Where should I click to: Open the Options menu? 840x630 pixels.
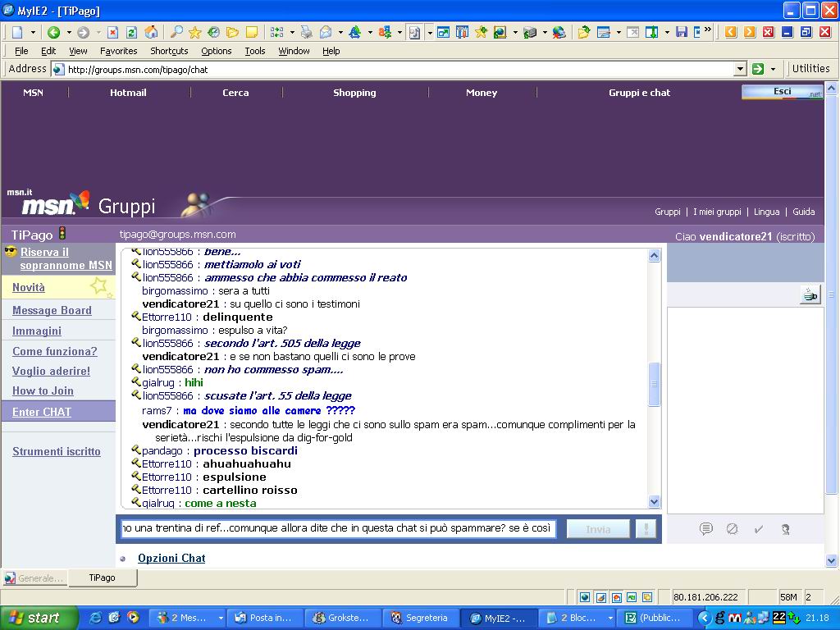[x=217, y=51]
